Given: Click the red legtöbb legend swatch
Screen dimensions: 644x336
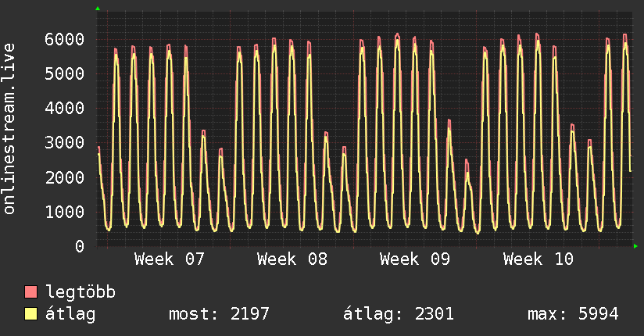Looking at the screenshot, I should [x=31, y=292].
